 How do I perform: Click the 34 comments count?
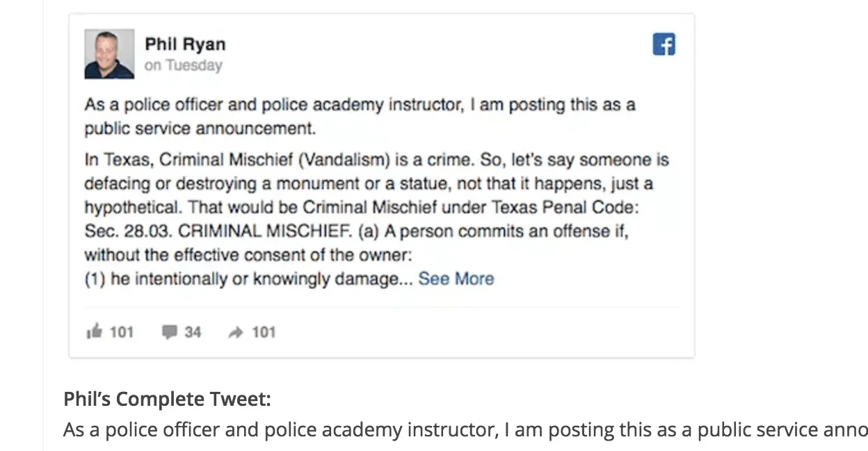point(193,332)
